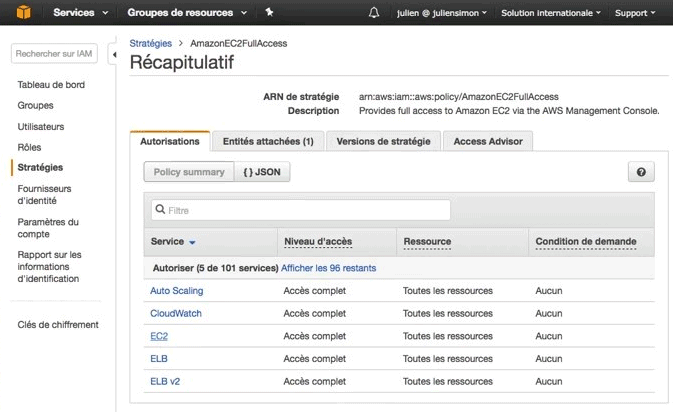Viewport: 673px width, 412px height.
Task: Open the Support dropdown menu
Action: point(635,13)
